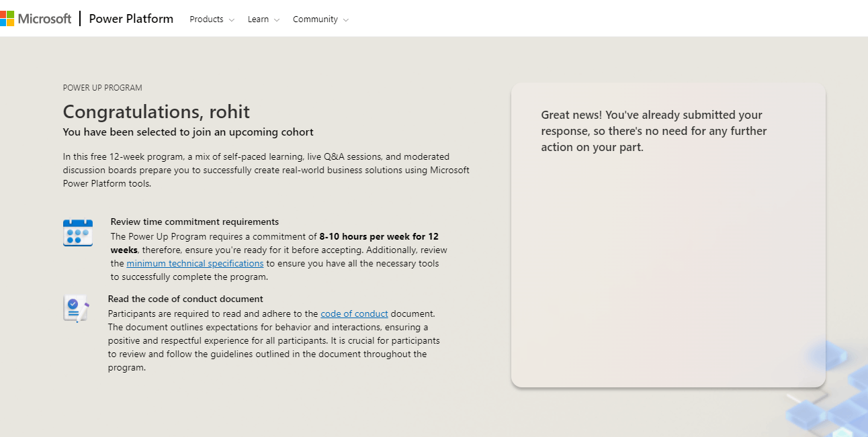Image resolution: width=868 pixels, height=437 pixels.
Task: Open the code of conduct link
Action: [354, 313]
